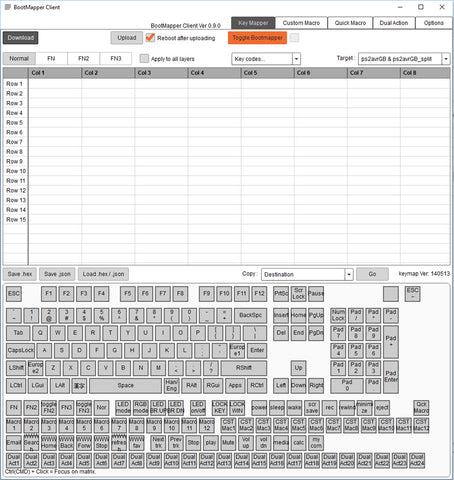The height and width of the screenshot is (480, 454).
Task: Choose the RGB mode key
Action: [x=140, y=407]
